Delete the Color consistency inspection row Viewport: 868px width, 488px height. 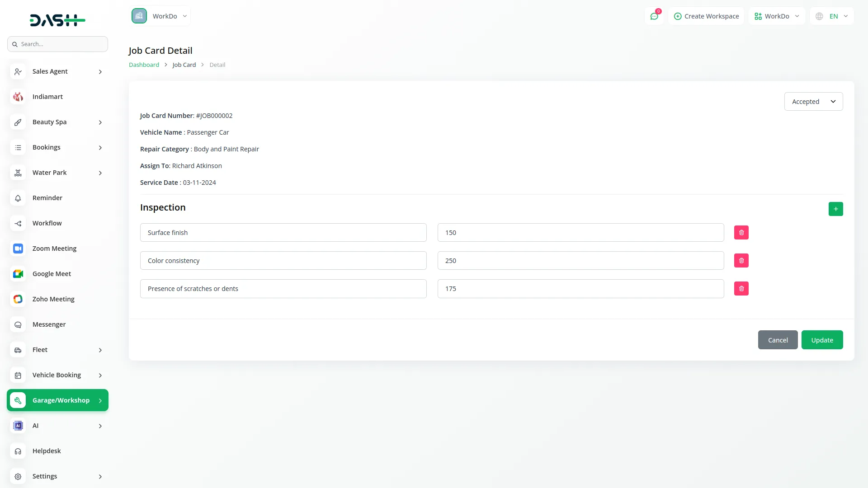click(x=741, y=261)
